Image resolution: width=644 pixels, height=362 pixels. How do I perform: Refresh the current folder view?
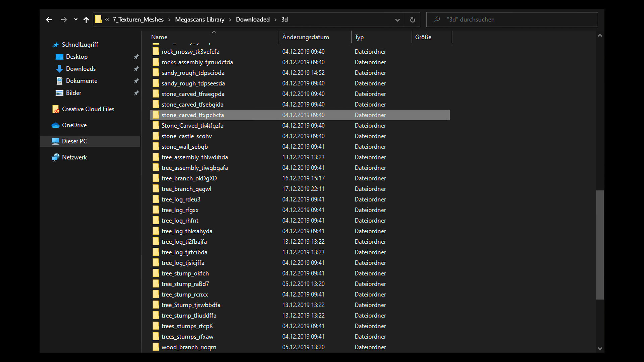[412, 20]
